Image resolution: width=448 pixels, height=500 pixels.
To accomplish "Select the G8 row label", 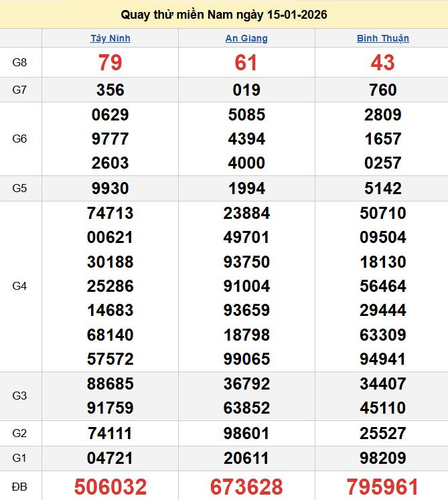I will 20,63.
